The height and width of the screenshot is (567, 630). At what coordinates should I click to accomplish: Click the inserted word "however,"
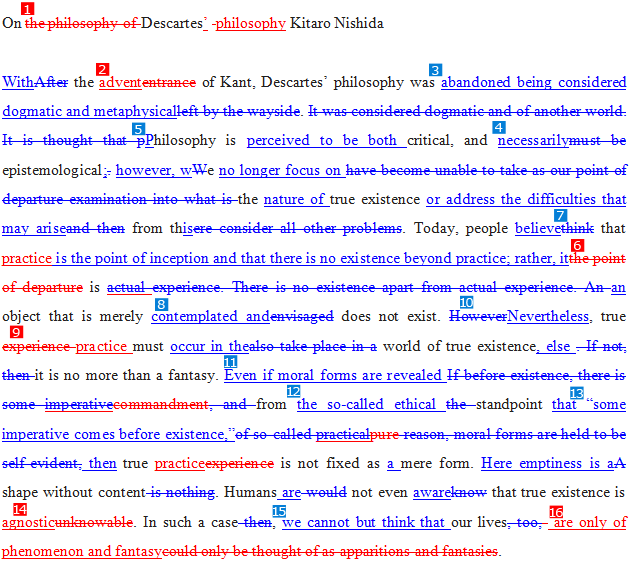(x=144, y=170)
